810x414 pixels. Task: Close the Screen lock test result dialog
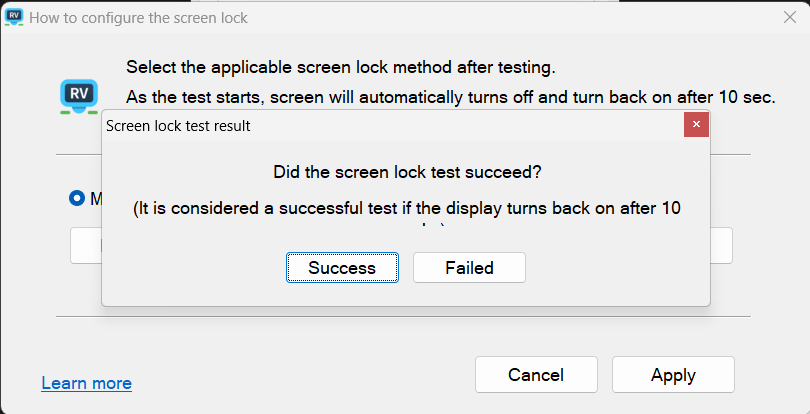point(697,125)
